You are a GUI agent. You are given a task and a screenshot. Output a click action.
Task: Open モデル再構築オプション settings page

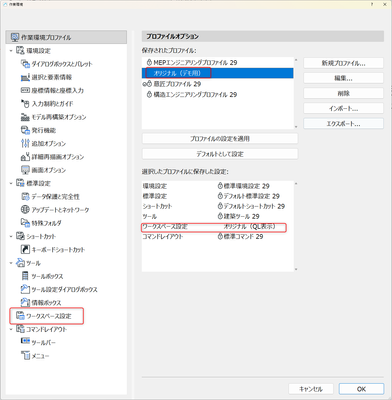pos(54,117)
